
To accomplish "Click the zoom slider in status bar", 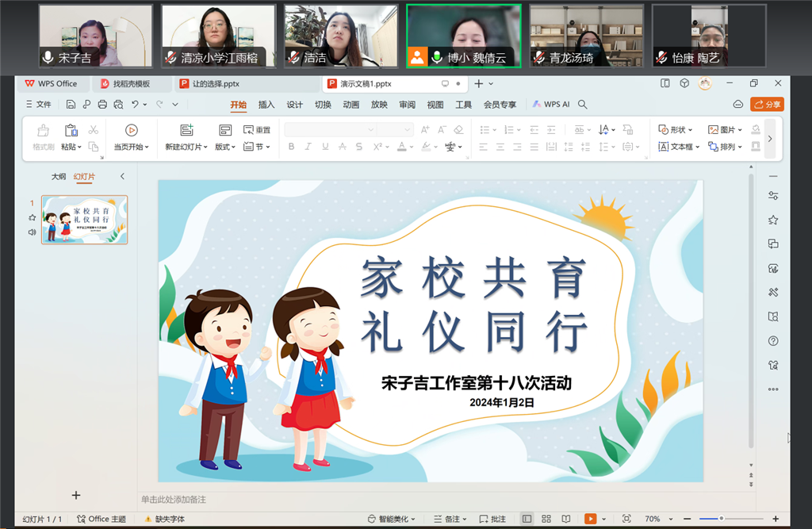I will coord(721,519).
